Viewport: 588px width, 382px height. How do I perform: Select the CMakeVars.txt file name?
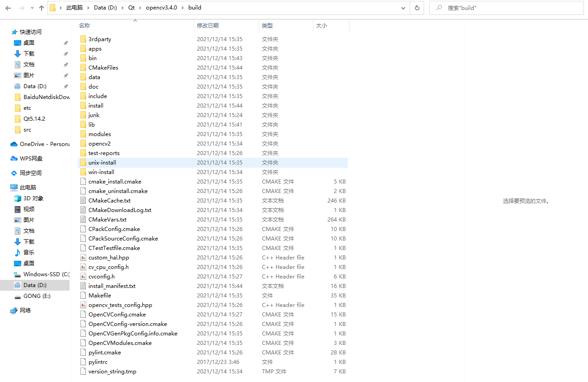107,220
